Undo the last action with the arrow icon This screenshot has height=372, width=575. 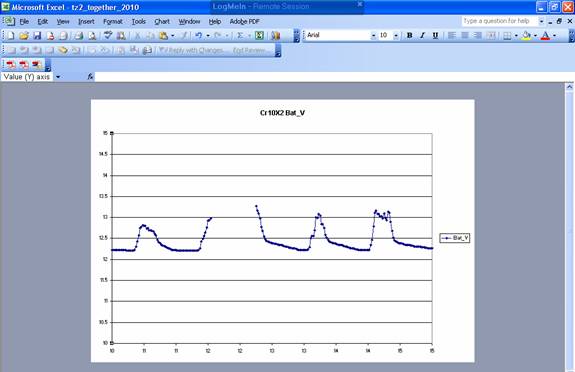[x=198, y=36]
